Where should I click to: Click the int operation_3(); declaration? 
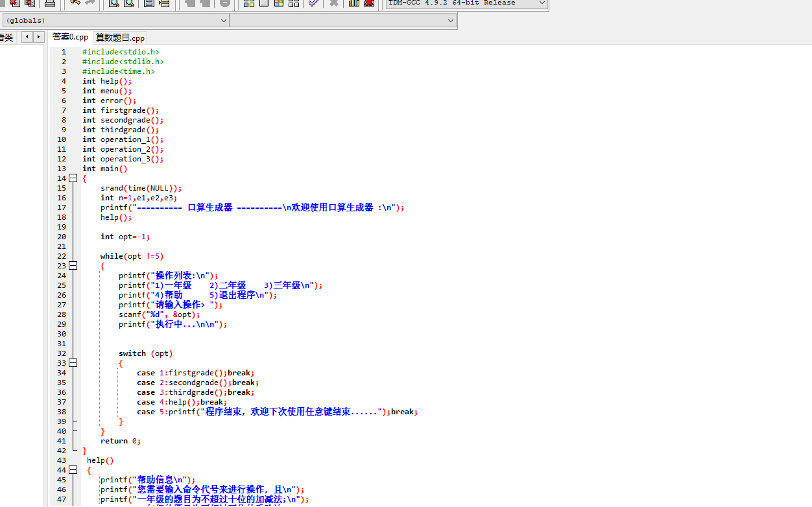coord(123,159)
